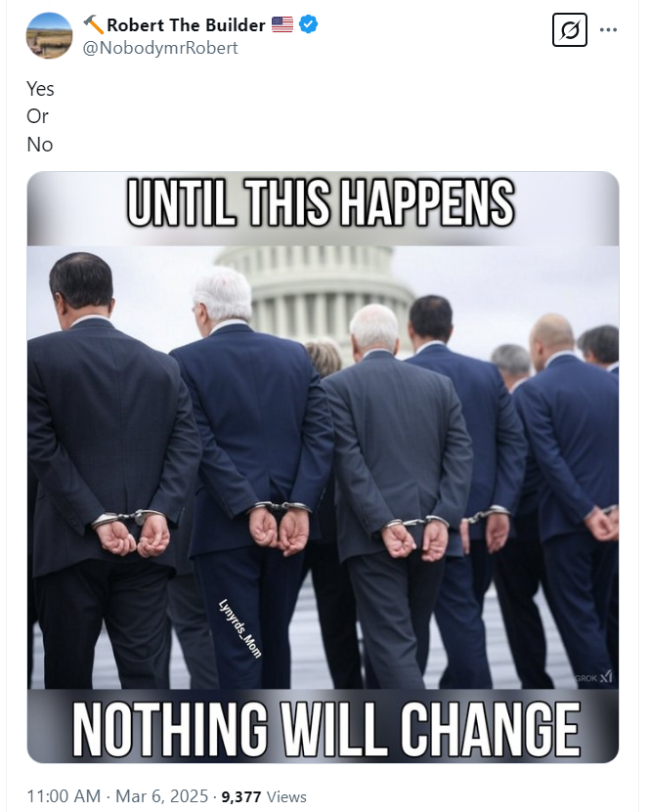Click the UNTIL THIS HAPPENS caption text

pos(321,203)
